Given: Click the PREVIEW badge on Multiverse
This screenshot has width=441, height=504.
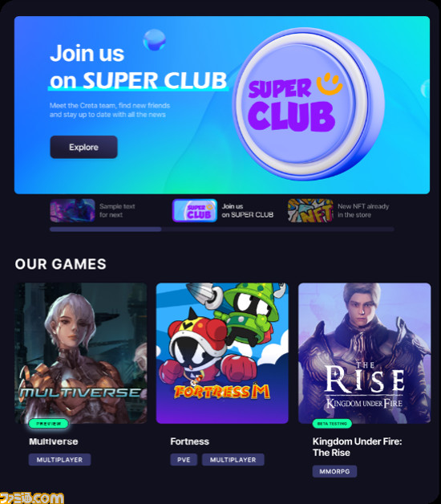Looking at the screenshot, I should (x=48, y=424).
